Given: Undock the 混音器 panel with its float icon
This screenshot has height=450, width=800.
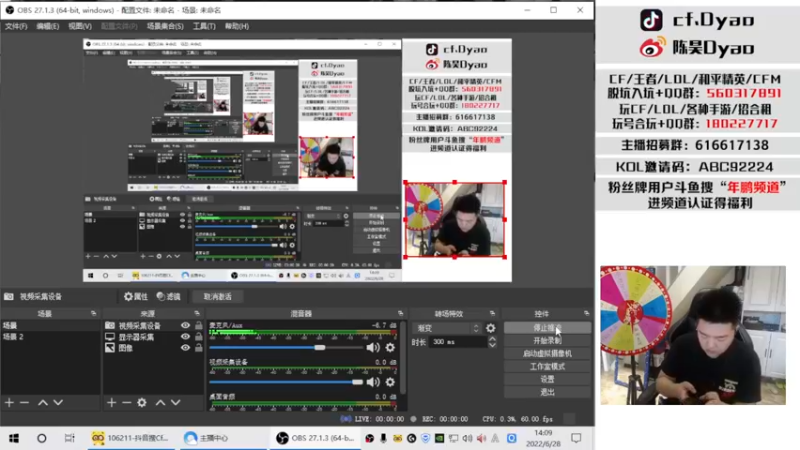Looking at the screenshot, I should point(401,313).
